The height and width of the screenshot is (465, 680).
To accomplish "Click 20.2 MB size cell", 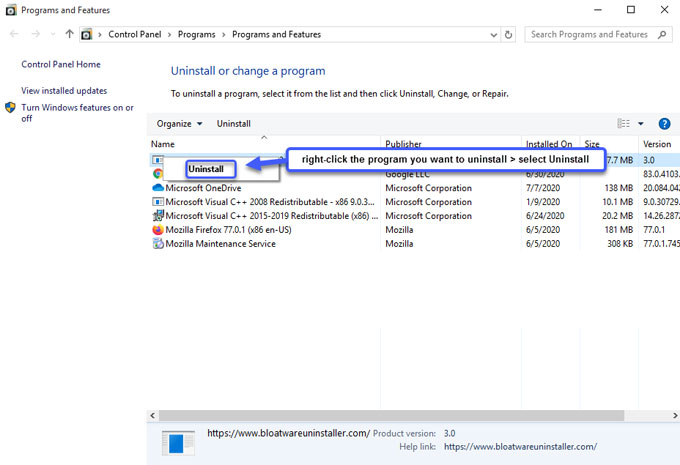I will [618, 216].
